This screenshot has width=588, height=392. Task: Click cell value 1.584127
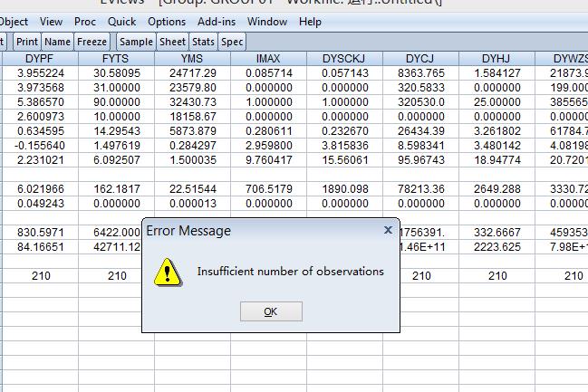click(x=497, y=73)
